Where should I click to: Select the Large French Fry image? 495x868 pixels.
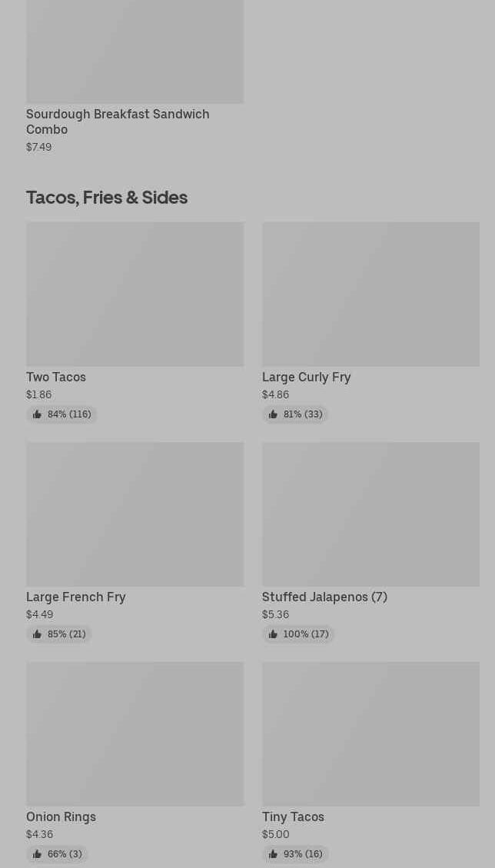tap(135, 514)
